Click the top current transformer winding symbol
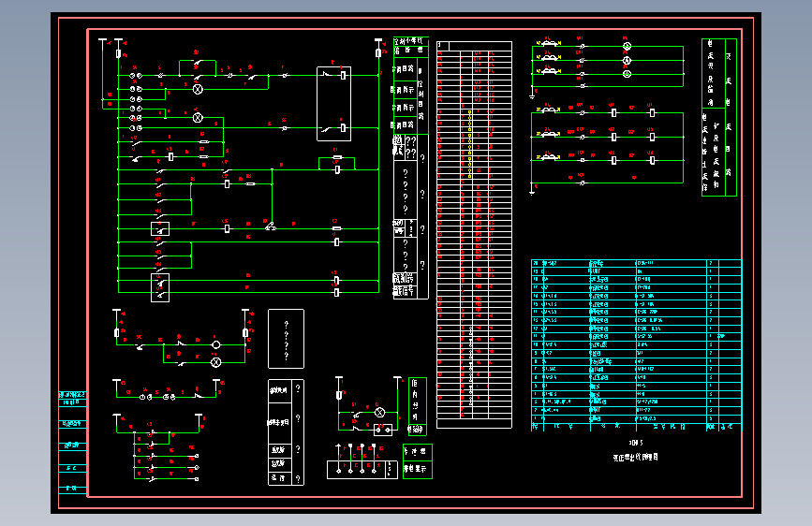 550,44
